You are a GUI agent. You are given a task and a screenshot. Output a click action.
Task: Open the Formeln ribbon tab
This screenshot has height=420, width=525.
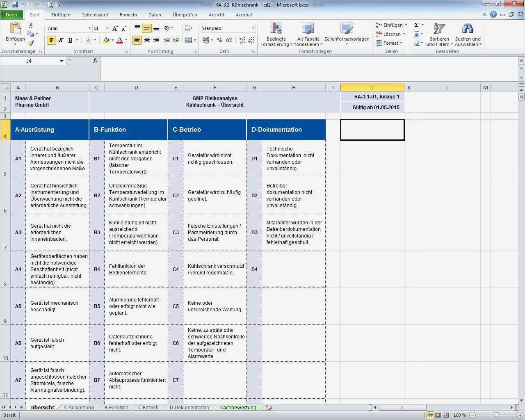[128, 15]
